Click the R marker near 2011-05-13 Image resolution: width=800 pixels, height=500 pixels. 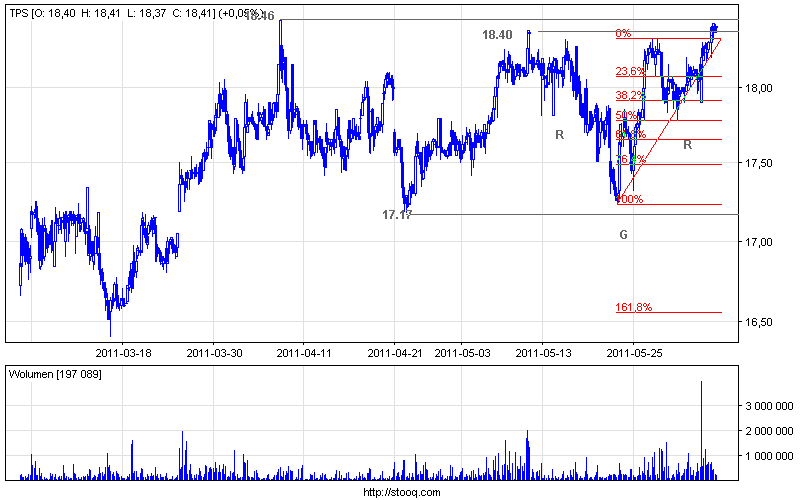coord(559,135)
